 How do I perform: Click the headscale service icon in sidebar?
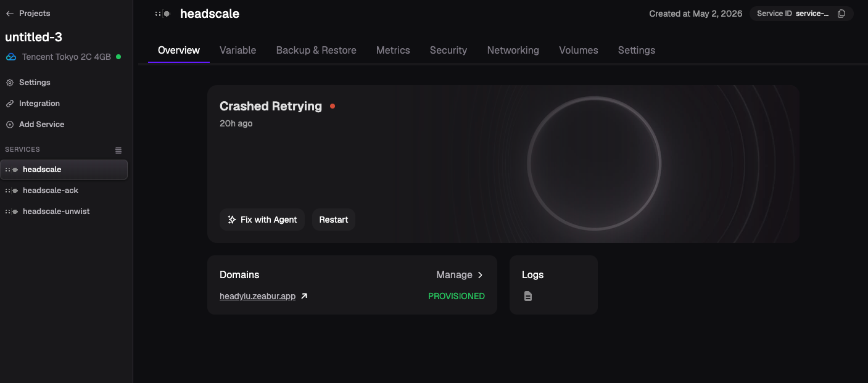(x=12, y=170)
